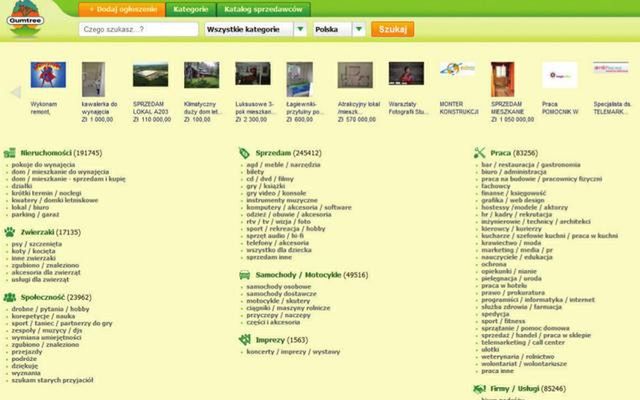Viewport: 640px width, 400px height.
Task: Open the Nieruchomości category heading
Action: [46, 153]
